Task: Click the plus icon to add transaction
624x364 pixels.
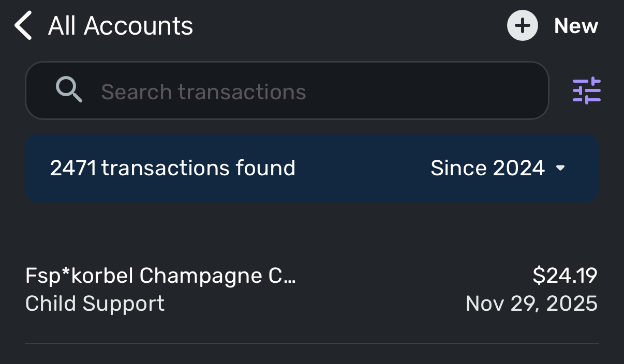Action: pos(522,26)
